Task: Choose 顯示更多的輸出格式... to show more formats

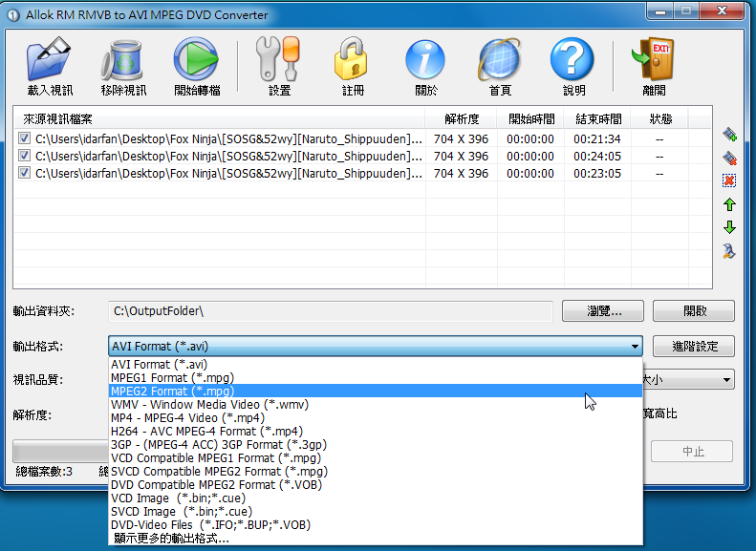Action: point(376,538)
